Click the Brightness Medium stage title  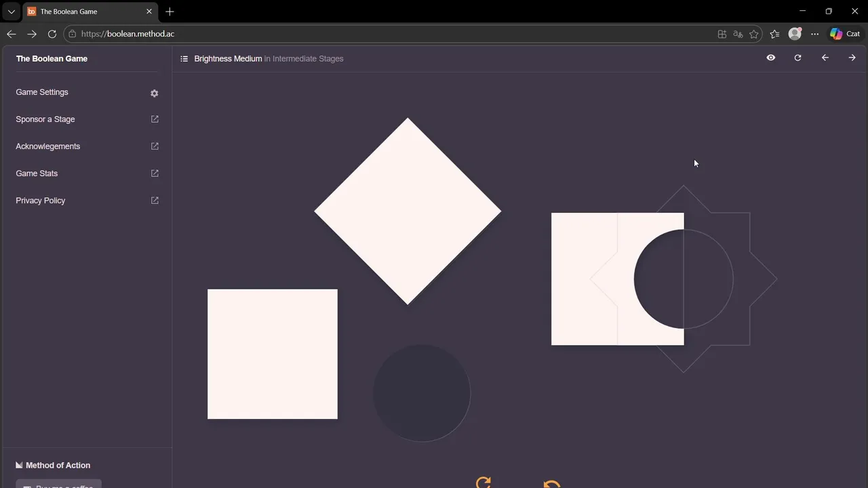pyautogui.click(x=228, y=59)
